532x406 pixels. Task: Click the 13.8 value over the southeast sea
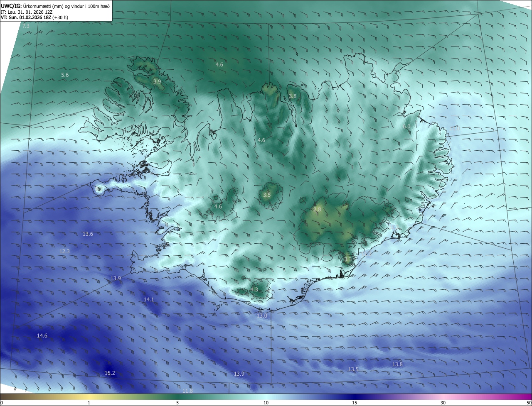[x=397, y=364]
